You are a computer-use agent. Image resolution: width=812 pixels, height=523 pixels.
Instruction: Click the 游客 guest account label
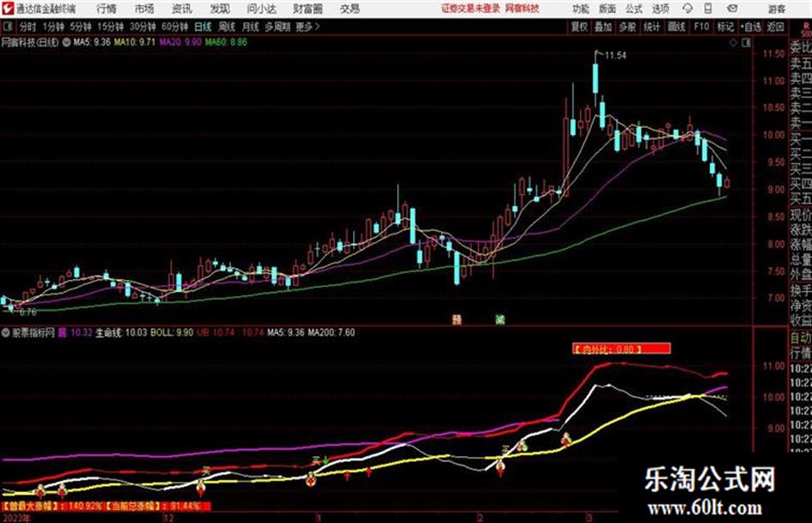click(777, 9)
